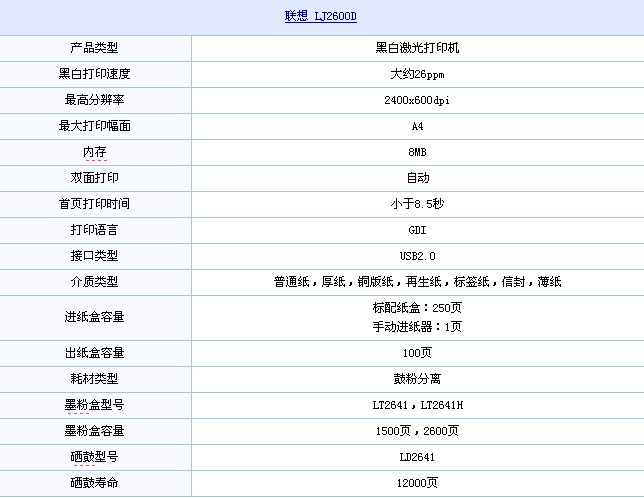Click the 手动进纸器：1页 text
The width and height of the screenshot is (644, 498).
[x=417, y=327]
